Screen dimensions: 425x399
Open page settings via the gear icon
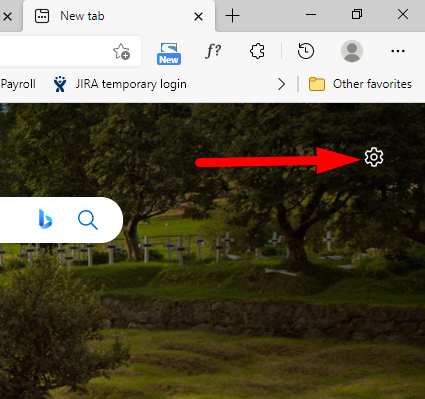click(374, 157)
